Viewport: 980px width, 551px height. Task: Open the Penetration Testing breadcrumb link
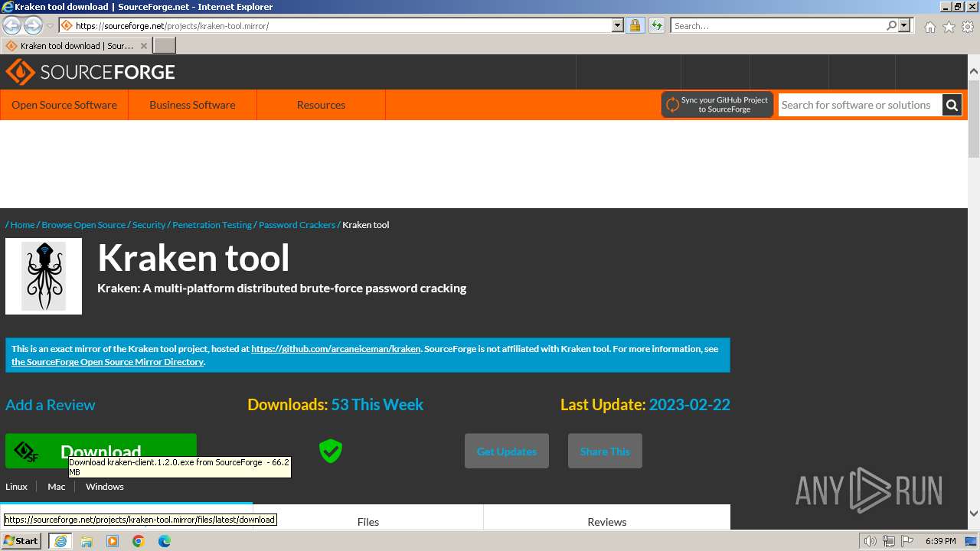[212, 225]
